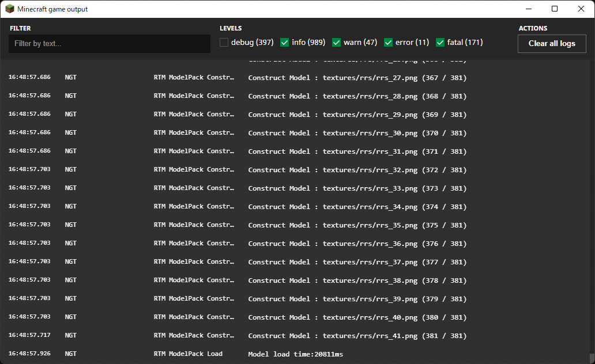This screenshot has width=595, height=364.
Task: Select log line for rrs_36.png (376 / 381)
Action: [x=295, y=244]
